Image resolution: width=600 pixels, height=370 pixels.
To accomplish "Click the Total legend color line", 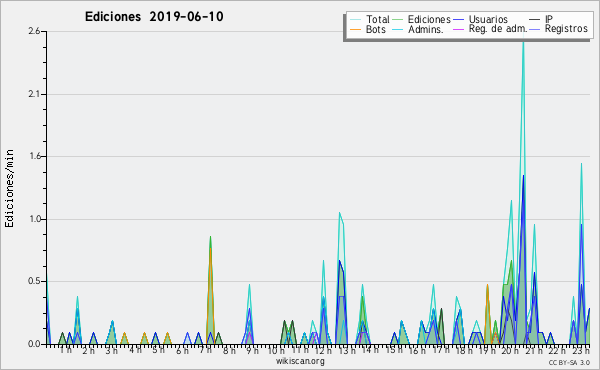I will 355,20.
